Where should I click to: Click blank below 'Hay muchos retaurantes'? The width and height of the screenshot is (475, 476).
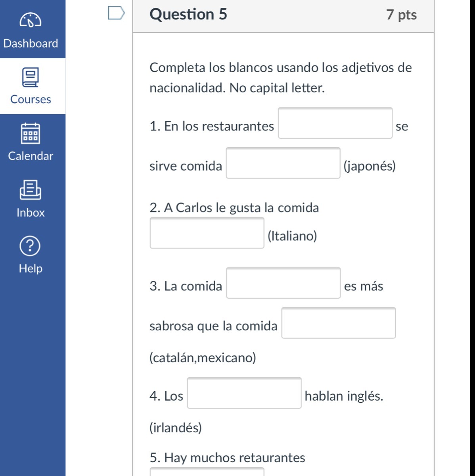(207, 472)
